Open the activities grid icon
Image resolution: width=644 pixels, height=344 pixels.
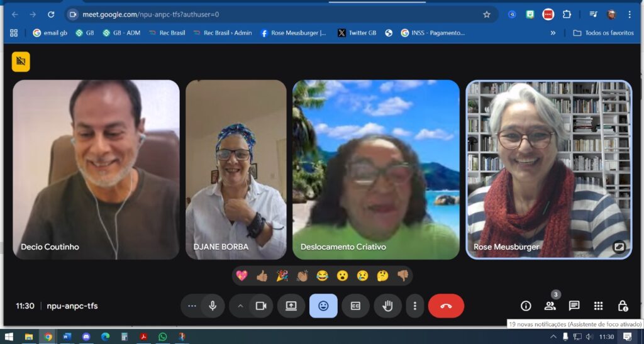click(599, 306)
